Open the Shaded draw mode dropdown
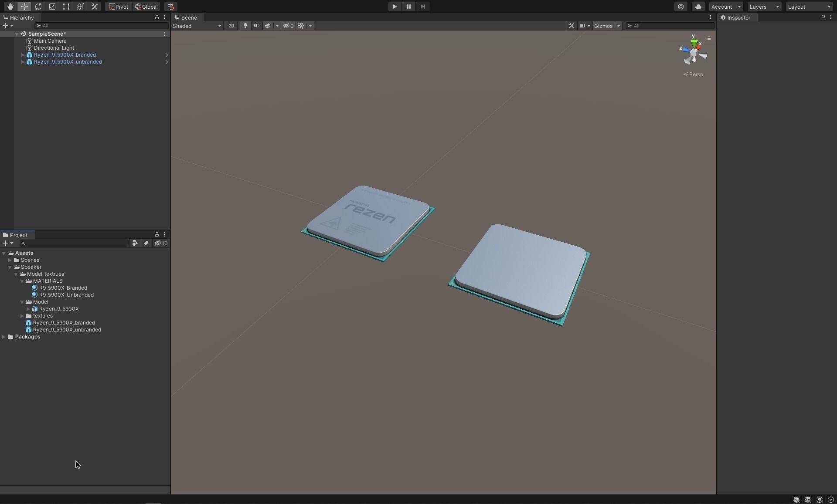 coord(197,26)
